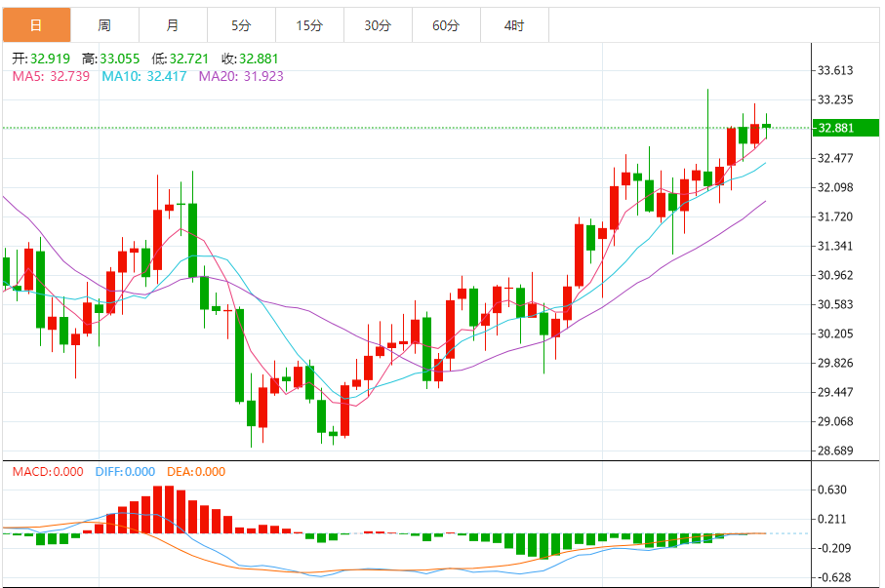Click the 30.583 price axis label
Screen dimensions: 885x588
click(835, 304)
